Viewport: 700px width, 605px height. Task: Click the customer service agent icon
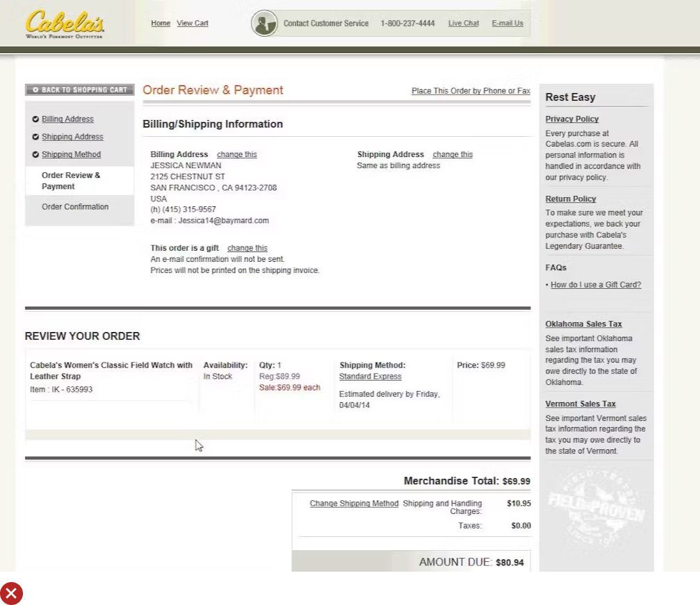264,24
